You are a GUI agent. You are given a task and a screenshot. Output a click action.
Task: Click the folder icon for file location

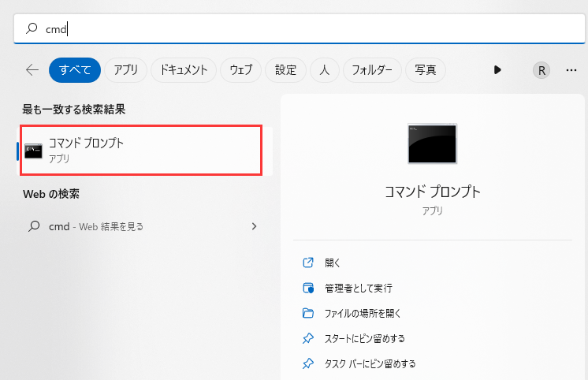point(308,313)
